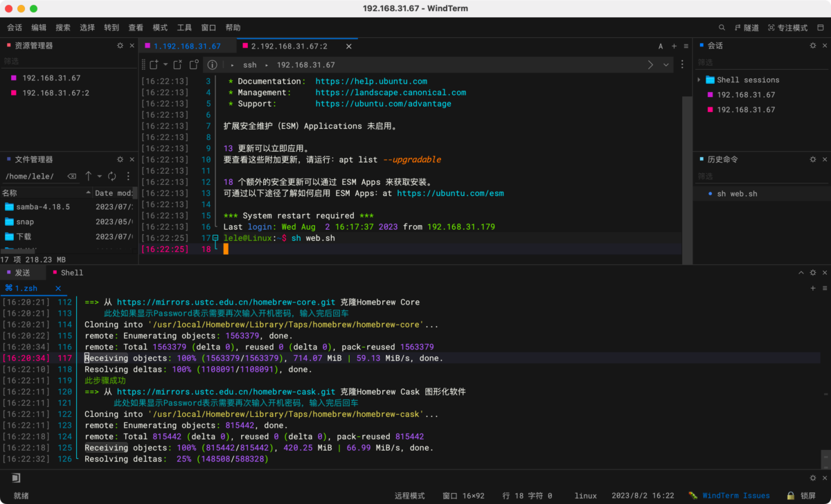Open the 工具 menu
Viewport: 831px width, 504px height.
[x=184, y=28]
